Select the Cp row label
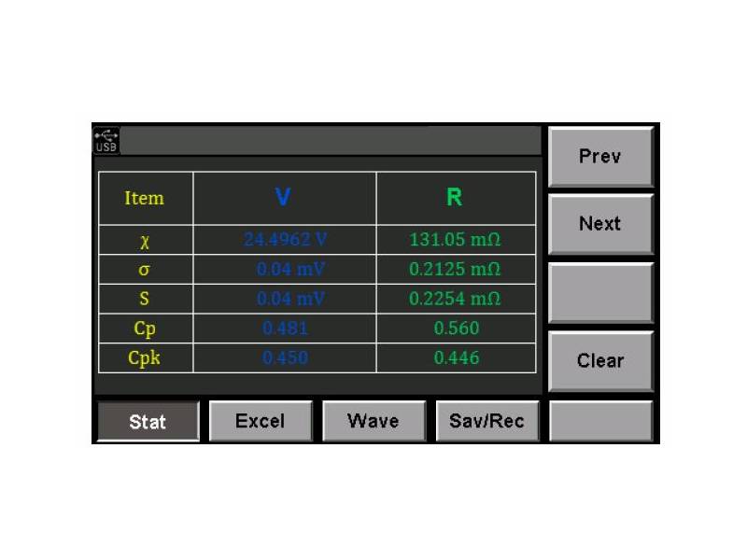This screenshot has height=560, width=747. pyautogui.click(x=145, y=328)
